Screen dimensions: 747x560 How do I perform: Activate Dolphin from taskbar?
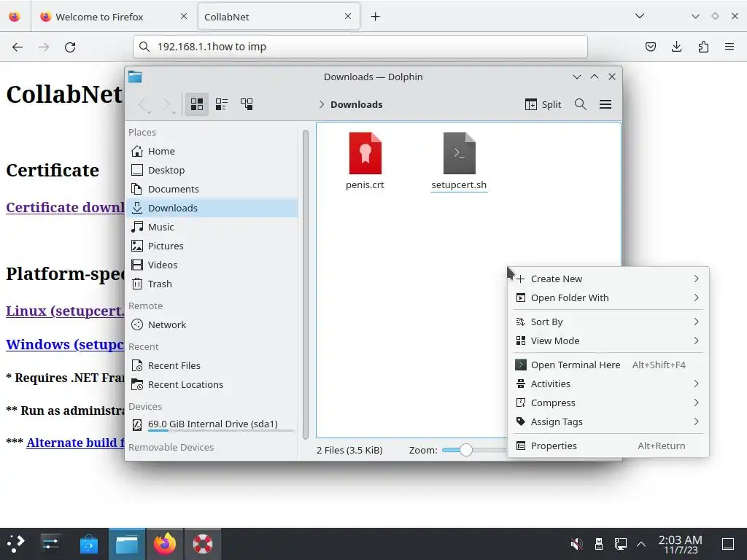tap(127, 544)
